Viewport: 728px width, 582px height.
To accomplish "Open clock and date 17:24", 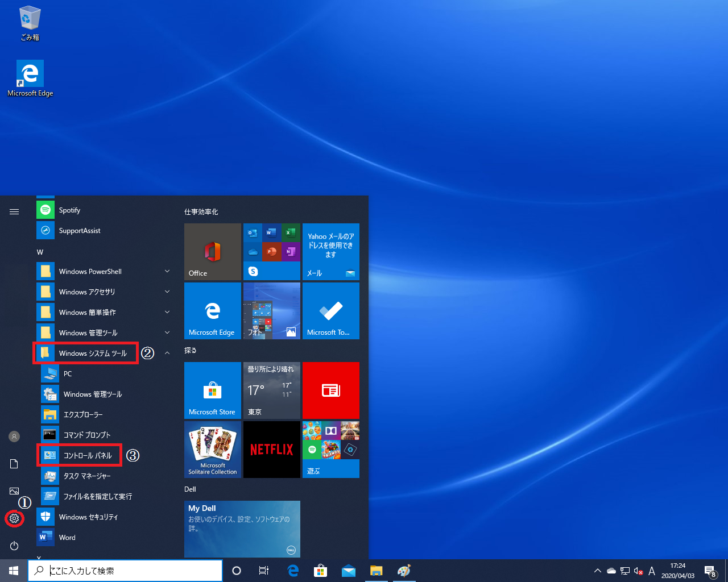I will pos(678,571).
